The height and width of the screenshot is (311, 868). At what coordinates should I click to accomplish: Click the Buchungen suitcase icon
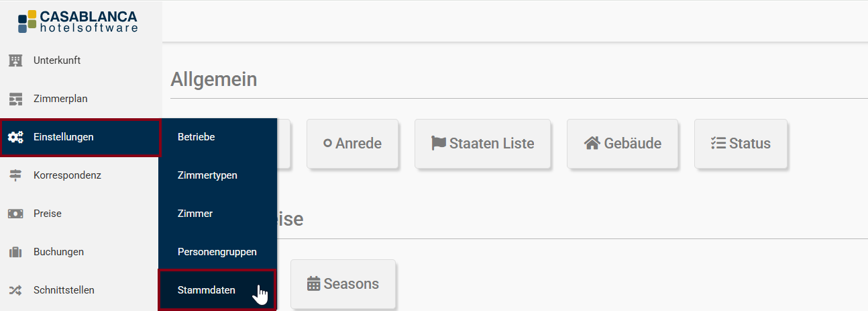click(15, 252)
